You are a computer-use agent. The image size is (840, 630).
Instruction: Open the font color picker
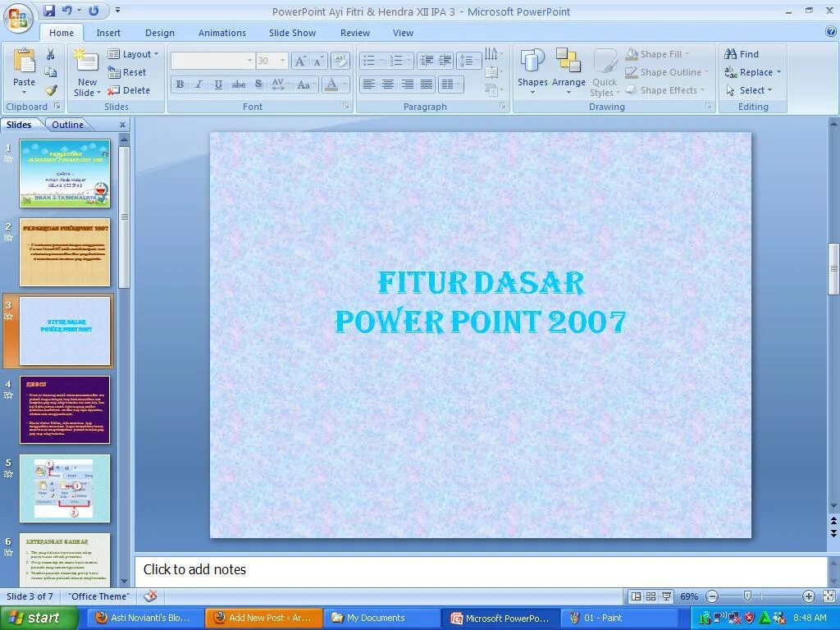click(346, 84)
